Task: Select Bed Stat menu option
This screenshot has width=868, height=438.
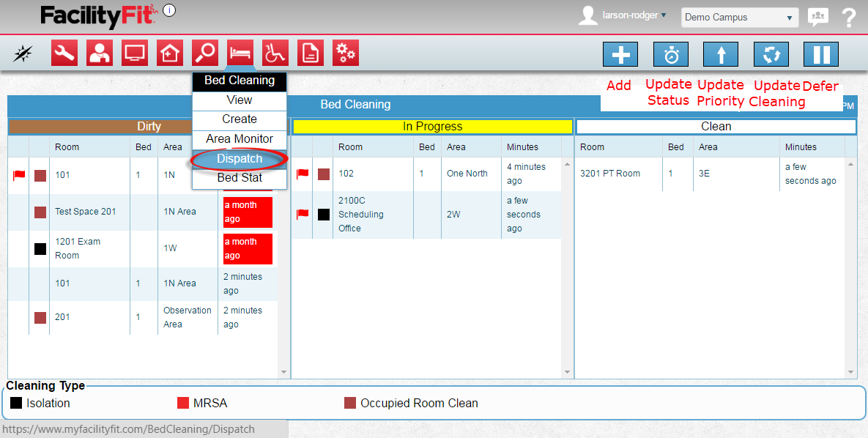Action: click(x=240, y=178)
